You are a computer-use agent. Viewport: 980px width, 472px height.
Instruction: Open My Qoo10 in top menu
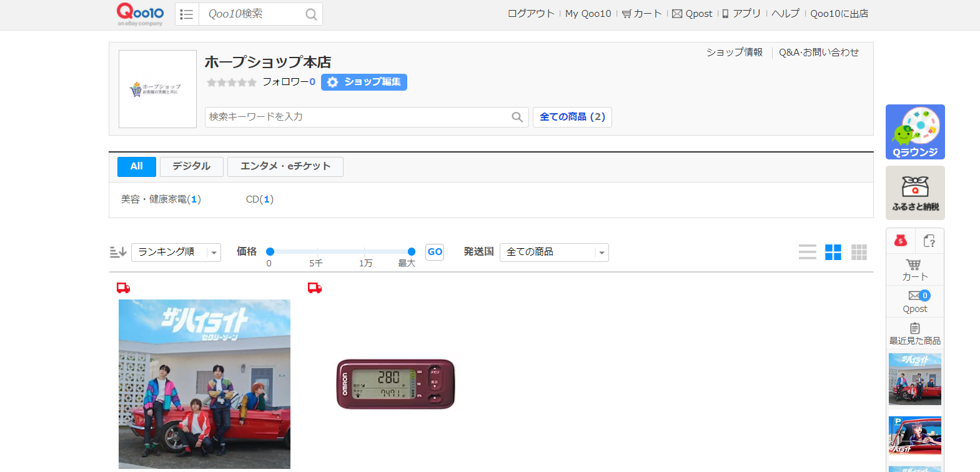pyautogui.click(x=588, y=14)
